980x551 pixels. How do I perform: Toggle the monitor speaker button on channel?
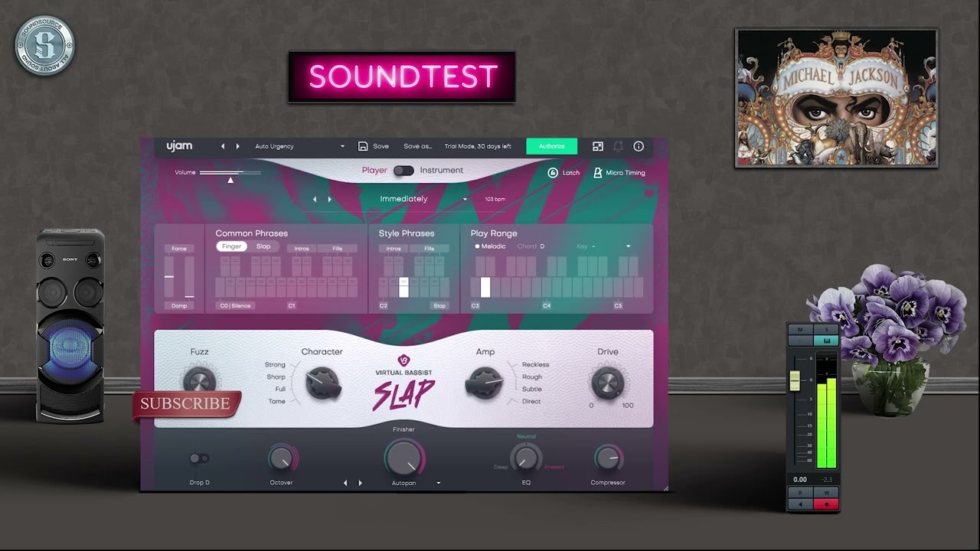coord(801,504)
